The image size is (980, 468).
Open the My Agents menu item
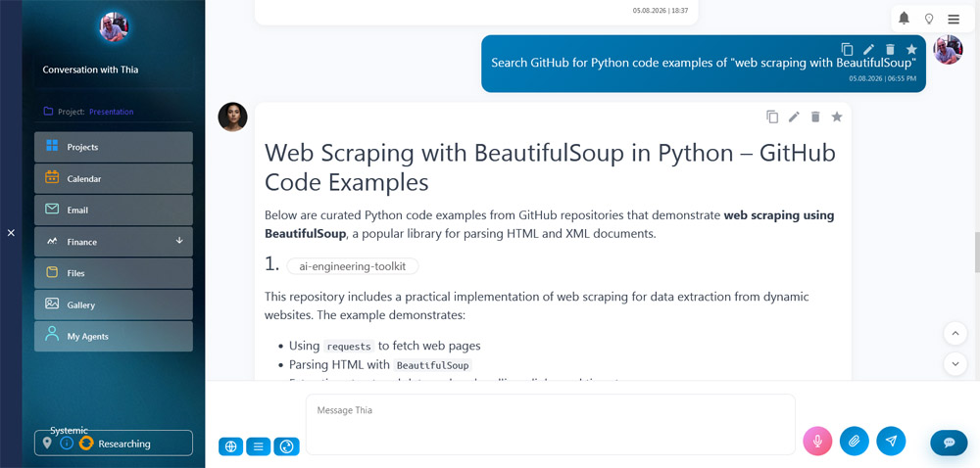(x=113, y=336)
